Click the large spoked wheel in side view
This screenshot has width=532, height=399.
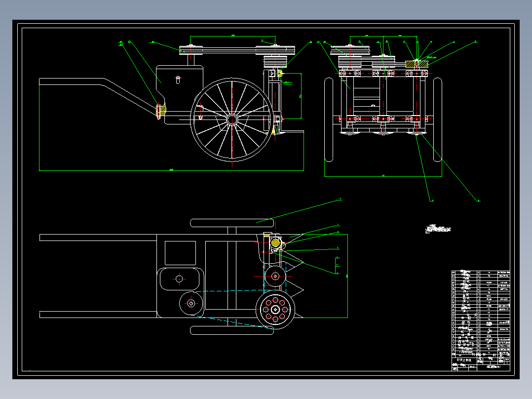232,120
